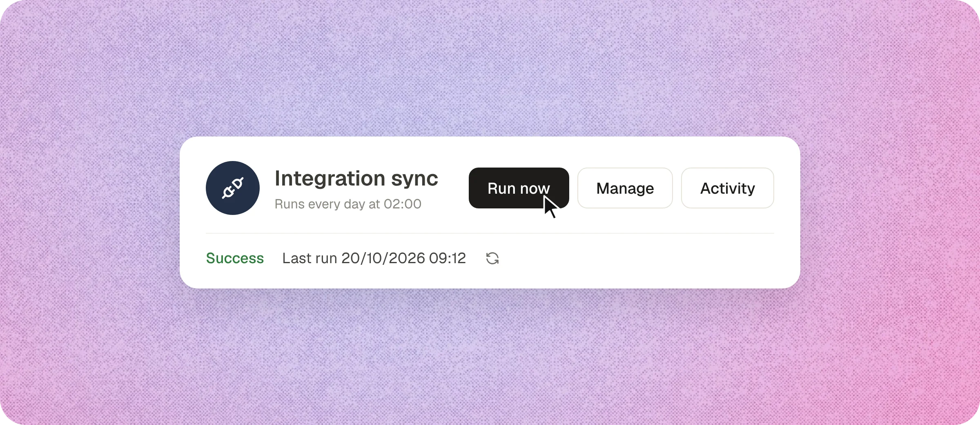
Task: Click the Runs every day at 02:00 text
Action: (x=348, y=204)
